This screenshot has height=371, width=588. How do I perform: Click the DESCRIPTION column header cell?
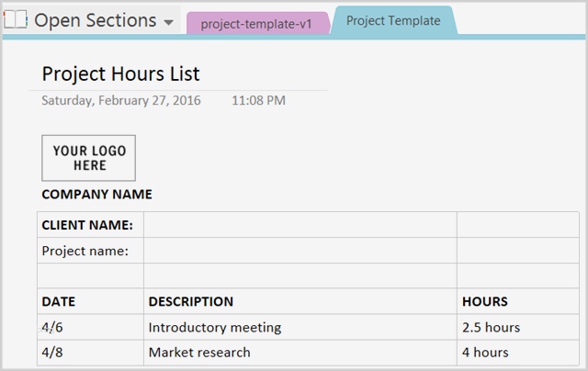click(x=300, y=301)
